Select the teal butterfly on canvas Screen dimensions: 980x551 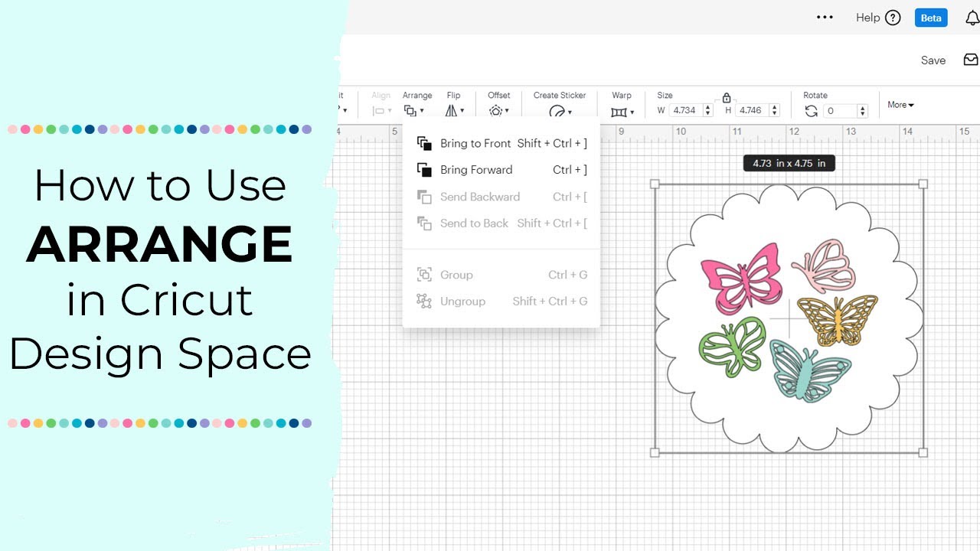(x=810, y=371)
